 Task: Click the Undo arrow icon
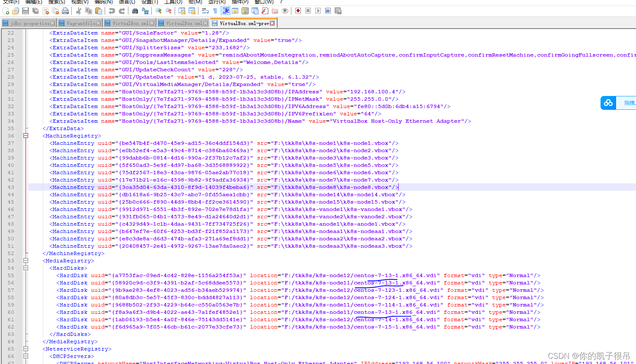(111, 12)
